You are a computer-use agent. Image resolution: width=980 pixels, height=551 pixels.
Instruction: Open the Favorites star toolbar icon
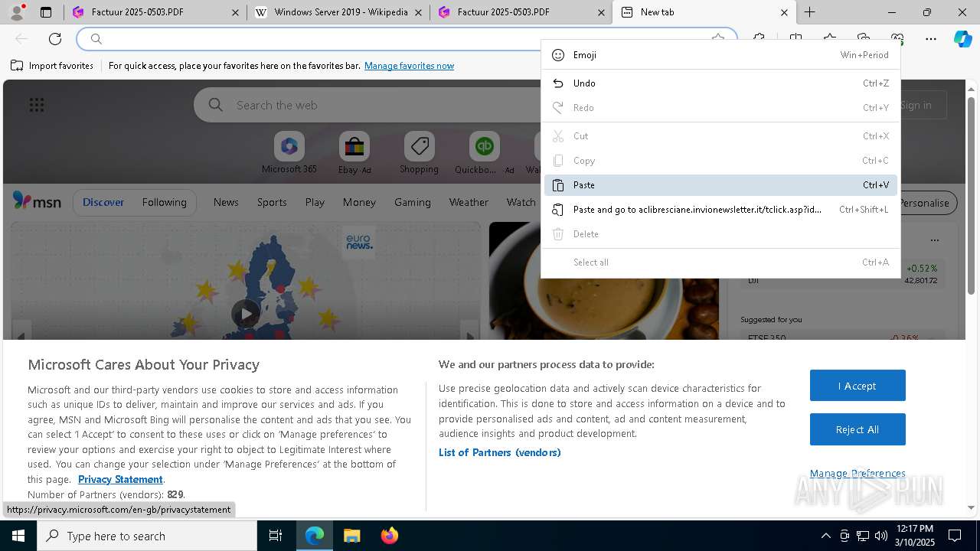830,39
